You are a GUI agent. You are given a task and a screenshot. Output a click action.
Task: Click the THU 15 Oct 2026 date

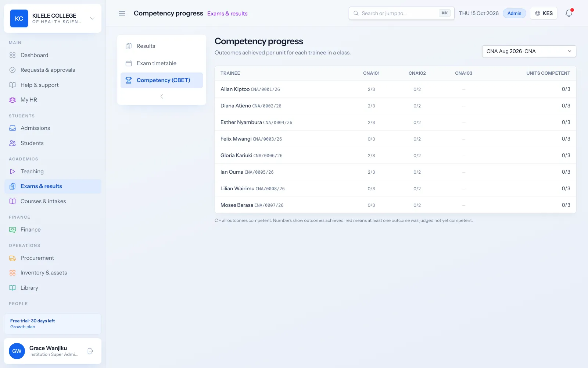pos(478,13)
